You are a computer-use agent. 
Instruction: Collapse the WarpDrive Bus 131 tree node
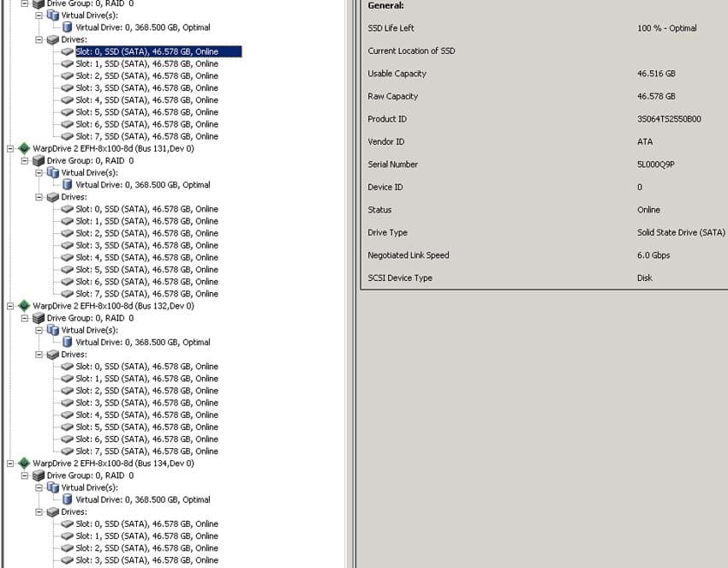(10, 148)
